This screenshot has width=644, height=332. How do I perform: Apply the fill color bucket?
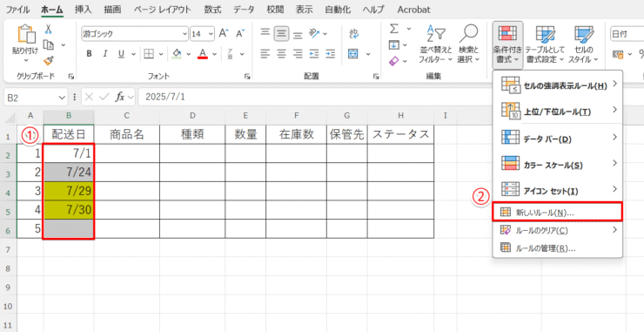coord(177,54)
